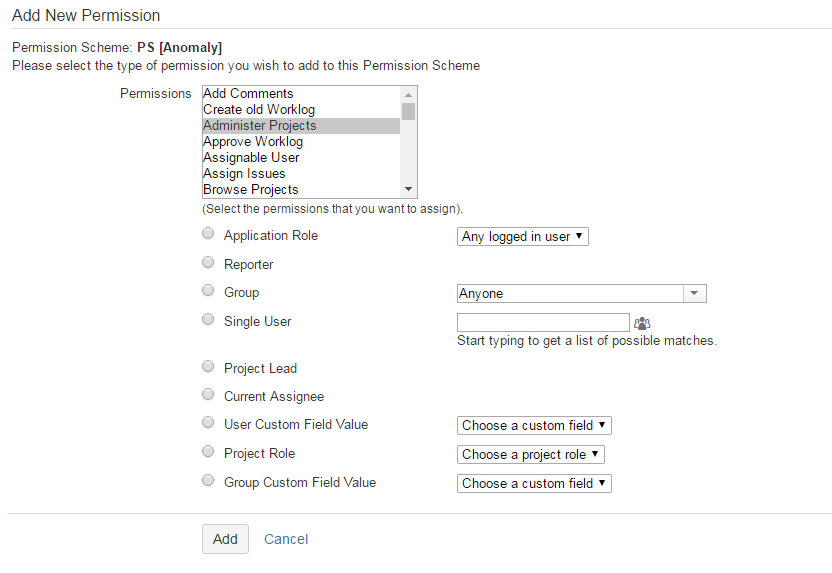Click the Add button
This screenshot has height=573, width=832.
pos(225,539)
